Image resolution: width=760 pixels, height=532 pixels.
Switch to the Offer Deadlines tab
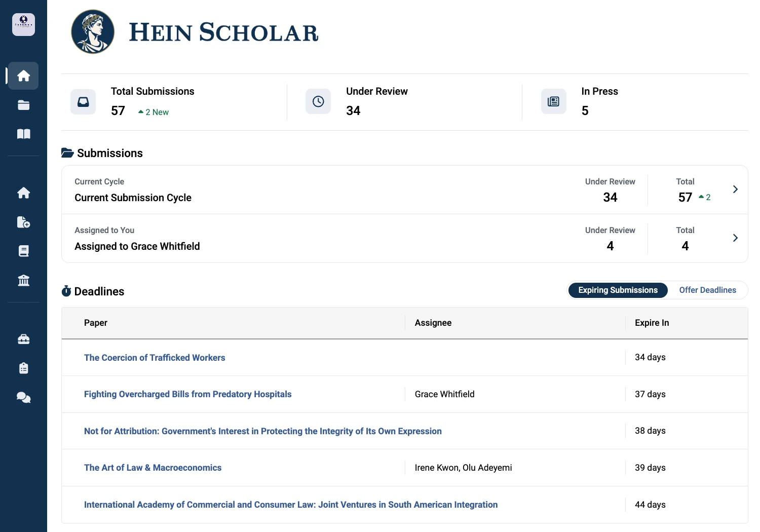click(707, 290)
